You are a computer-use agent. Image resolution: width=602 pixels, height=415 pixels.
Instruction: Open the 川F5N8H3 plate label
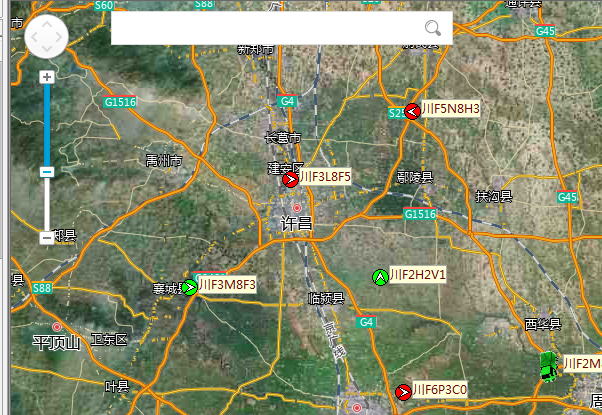pos(450,109)
